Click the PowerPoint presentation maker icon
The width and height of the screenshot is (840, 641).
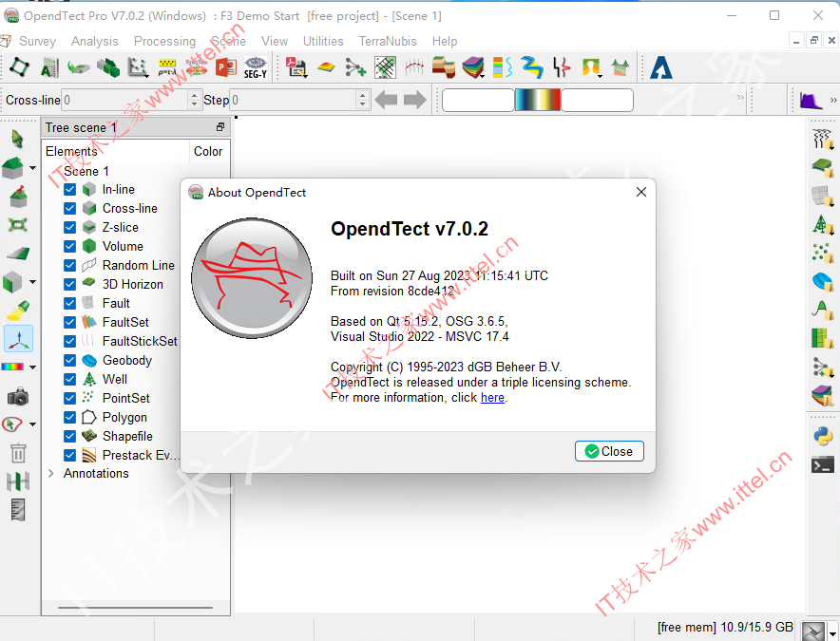(226, 67)
